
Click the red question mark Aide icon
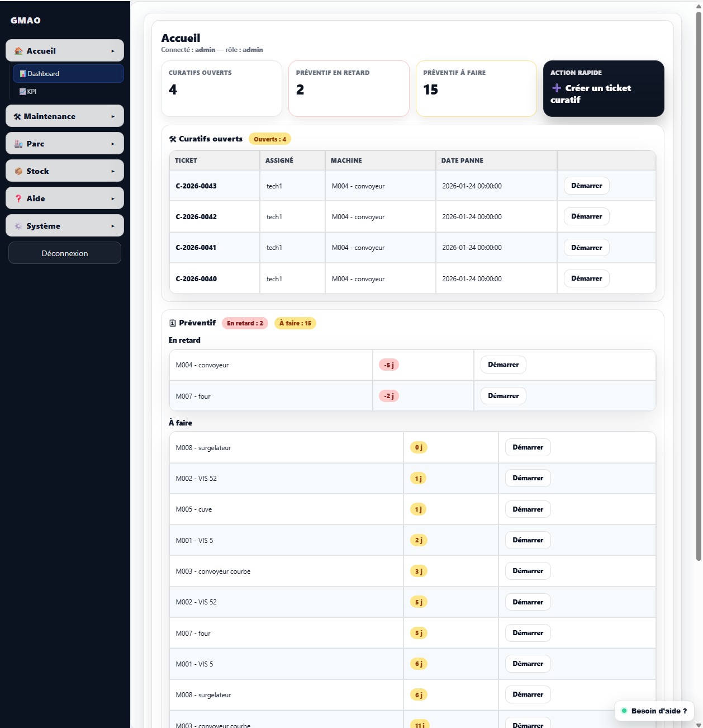tap(18, 198)
